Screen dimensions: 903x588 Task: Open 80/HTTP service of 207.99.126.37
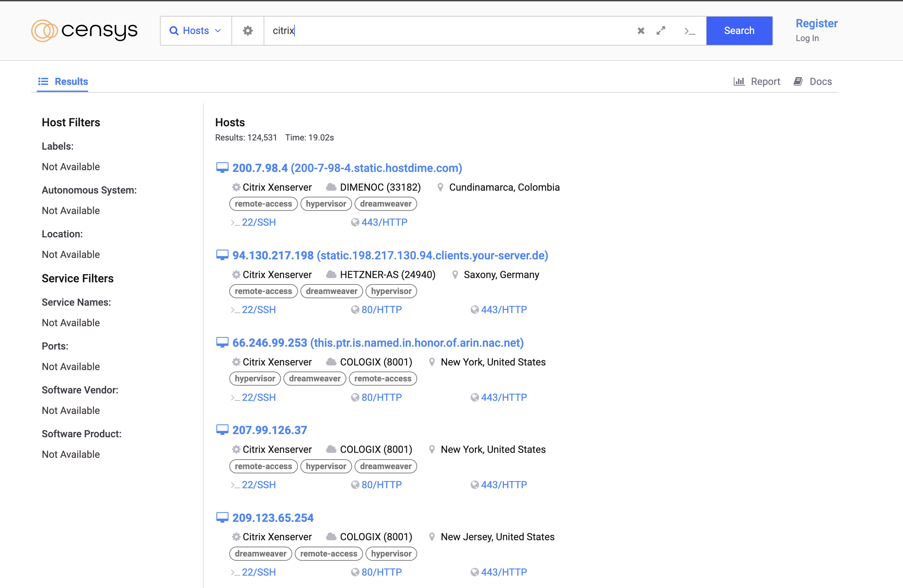pos(382,485)
